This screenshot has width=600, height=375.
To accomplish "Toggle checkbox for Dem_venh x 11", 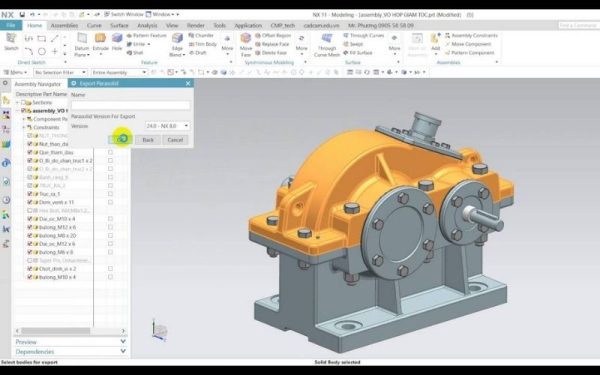I will (29, 202).
